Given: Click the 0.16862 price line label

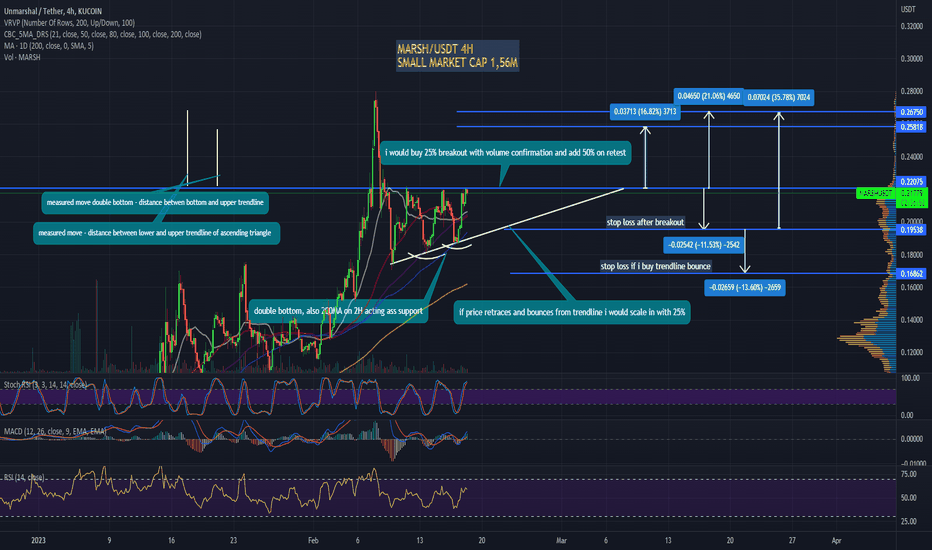Looking at the screenshot, I should (x=911, y=274).
